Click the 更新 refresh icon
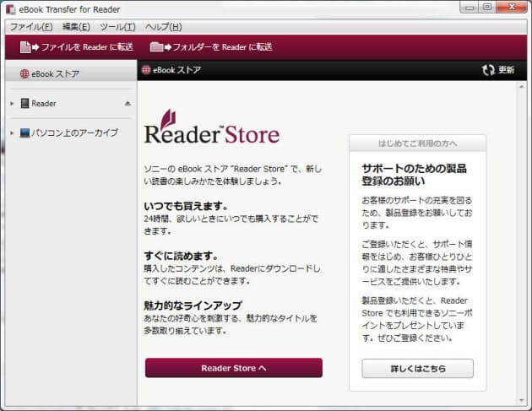This screenshot has width=532, height=411. point(488,70)
